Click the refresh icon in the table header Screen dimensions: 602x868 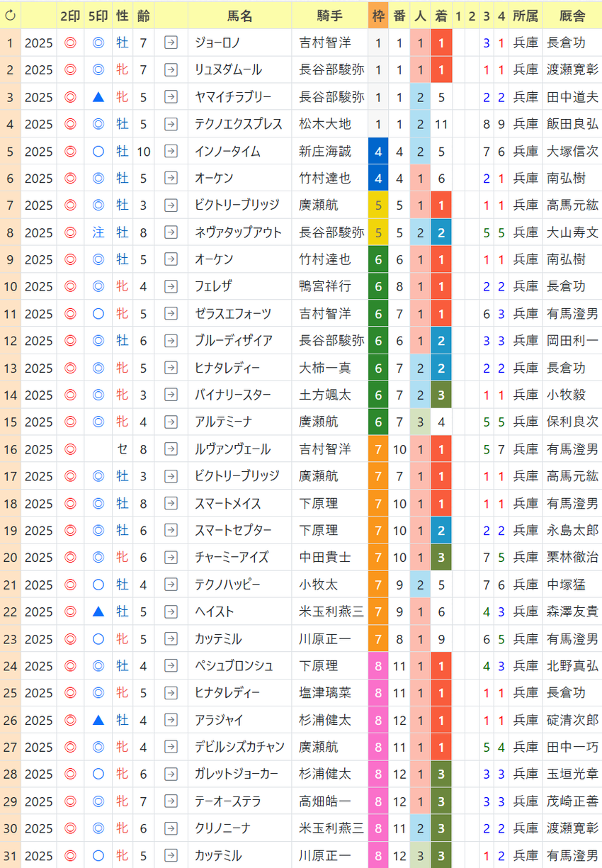tap(10, 15)
